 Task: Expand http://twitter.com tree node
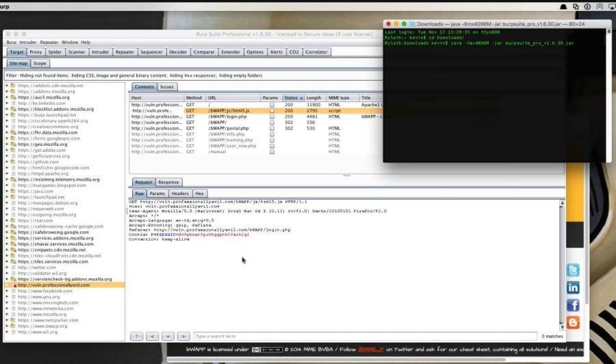(x=7, y=268)
